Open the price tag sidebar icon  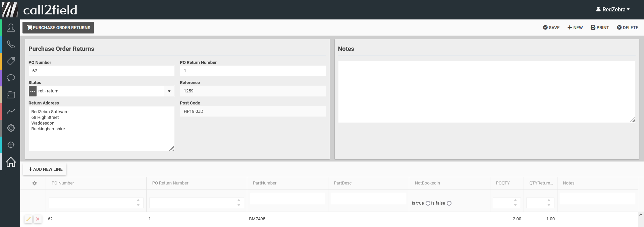[11, 61]
